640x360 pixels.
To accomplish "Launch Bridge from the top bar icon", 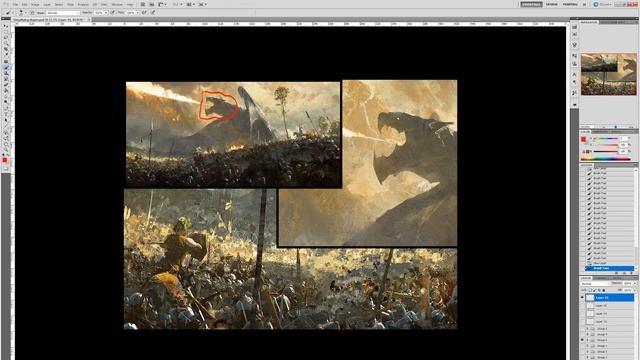I will pyautogui.click(x=143, y=4).
